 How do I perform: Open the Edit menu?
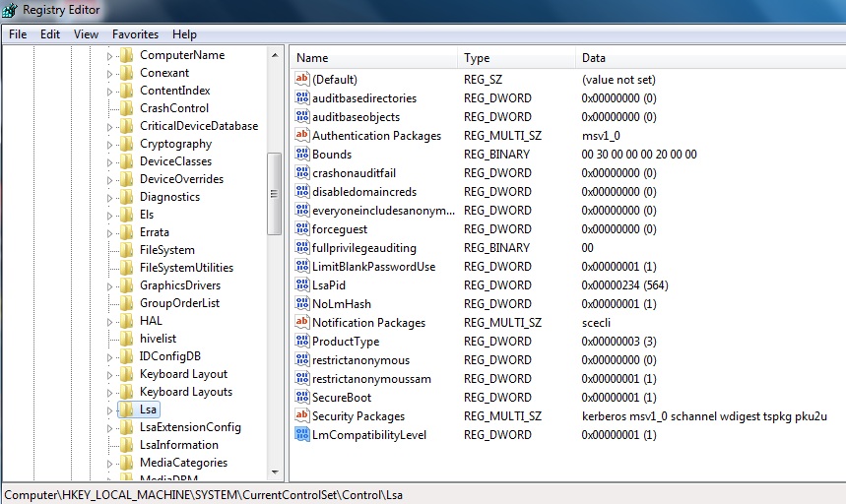click(x=50, y=34)
